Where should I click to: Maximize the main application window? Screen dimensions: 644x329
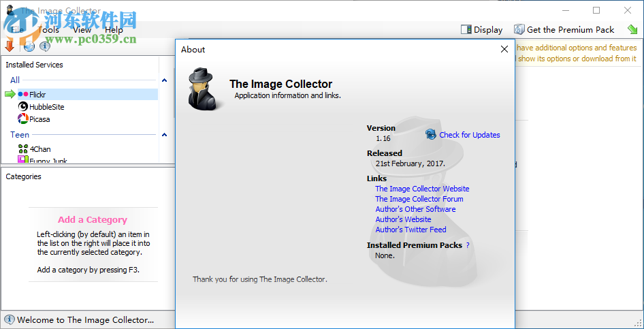pyautogui.click(x=596, y=10)
